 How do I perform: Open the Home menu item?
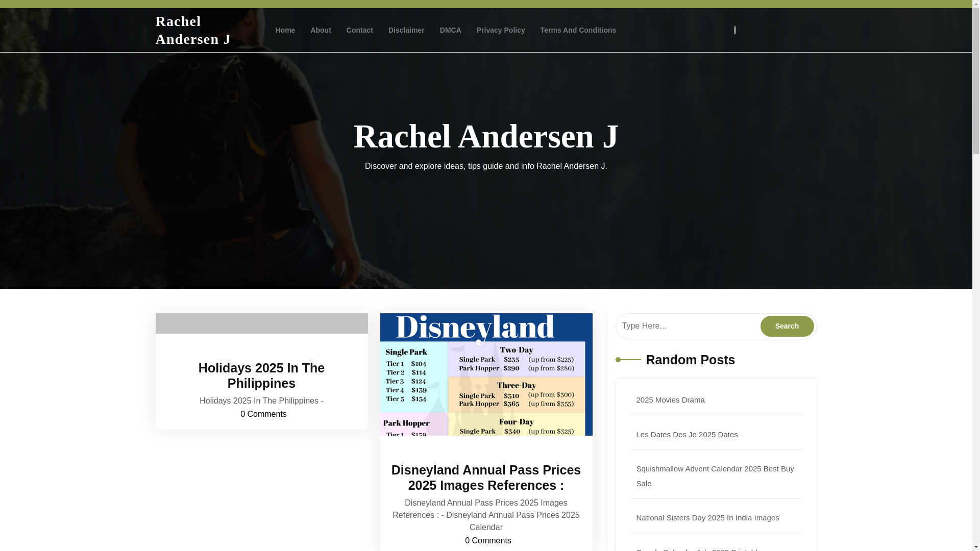(285, 30)
